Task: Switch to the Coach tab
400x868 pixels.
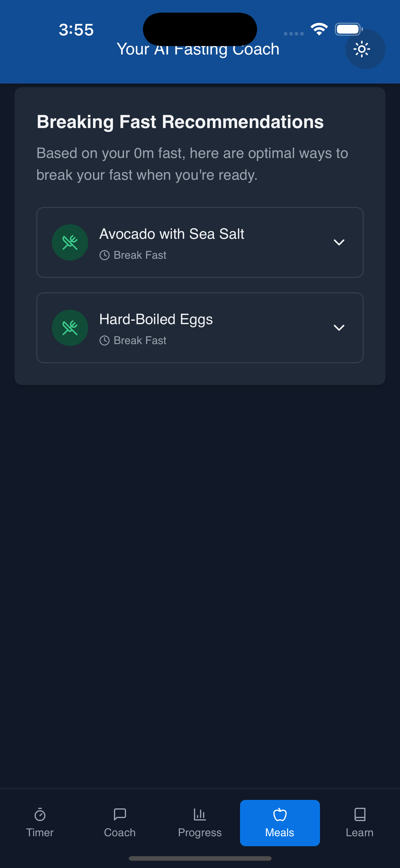Action: click(120, 823)
